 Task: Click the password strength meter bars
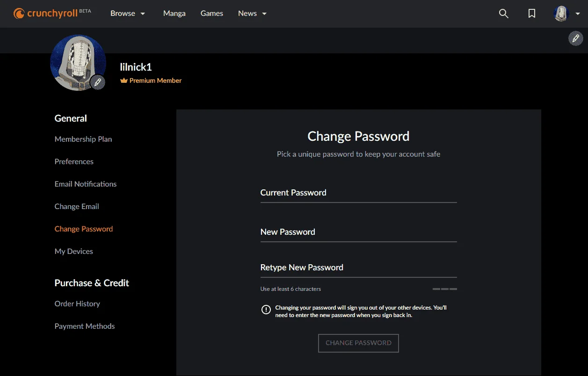click(445, 289)
